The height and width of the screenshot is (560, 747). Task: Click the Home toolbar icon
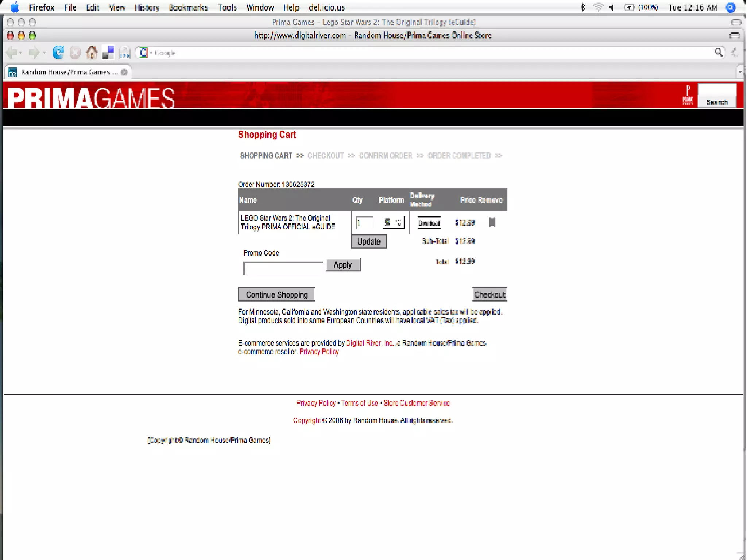[x=91, y=53]
